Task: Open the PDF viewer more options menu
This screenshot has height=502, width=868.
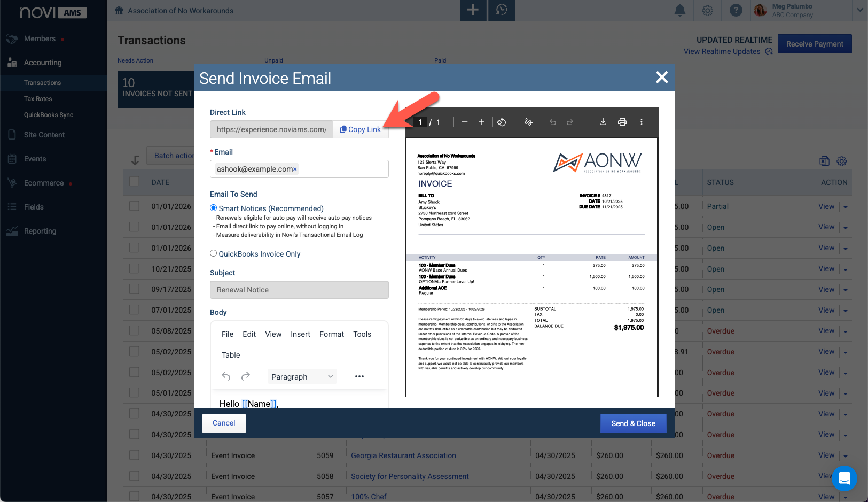Action: 642,122
